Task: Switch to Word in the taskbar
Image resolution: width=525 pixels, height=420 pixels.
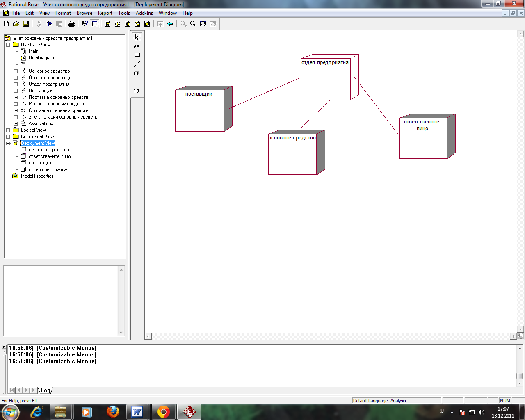Action: [137, 412]
